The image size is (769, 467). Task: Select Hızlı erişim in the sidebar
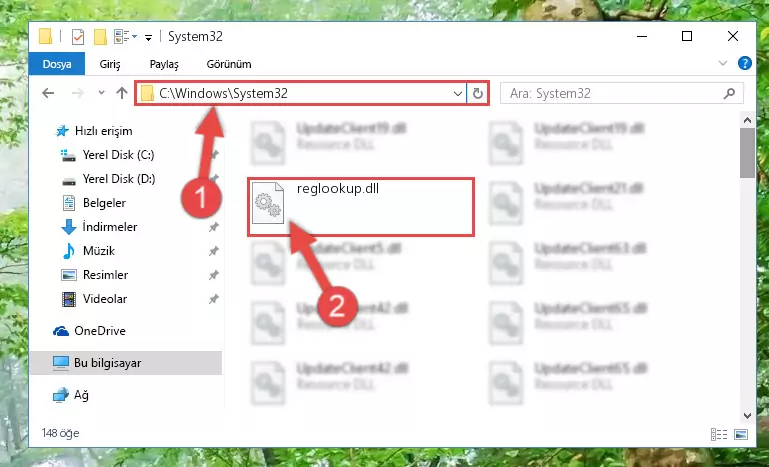(103, 131)
